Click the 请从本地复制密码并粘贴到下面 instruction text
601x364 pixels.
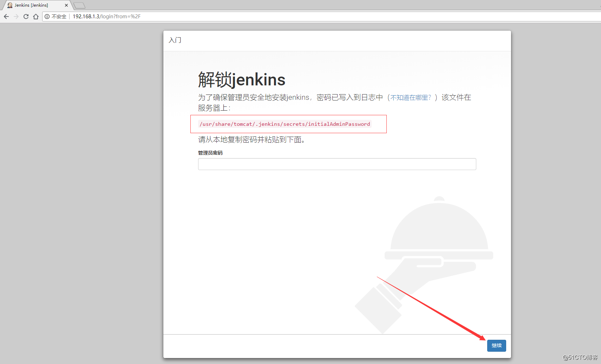(251, 140)
